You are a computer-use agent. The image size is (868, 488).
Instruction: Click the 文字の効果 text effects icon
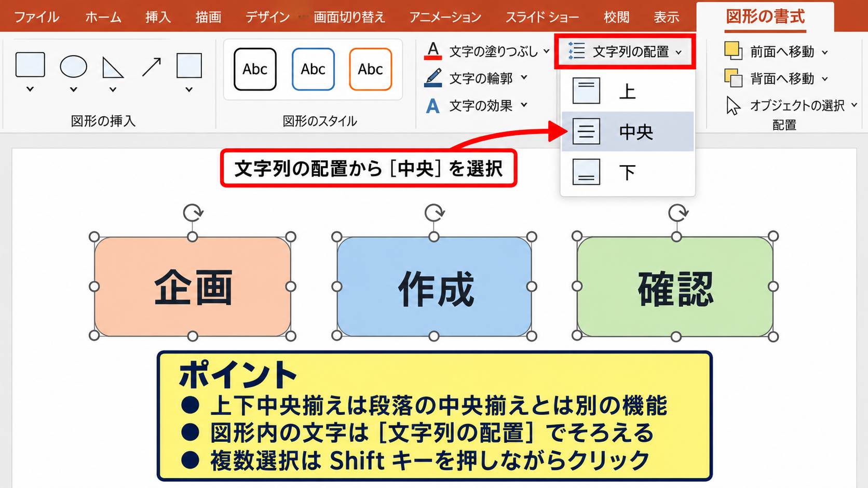tap(433, 106)
